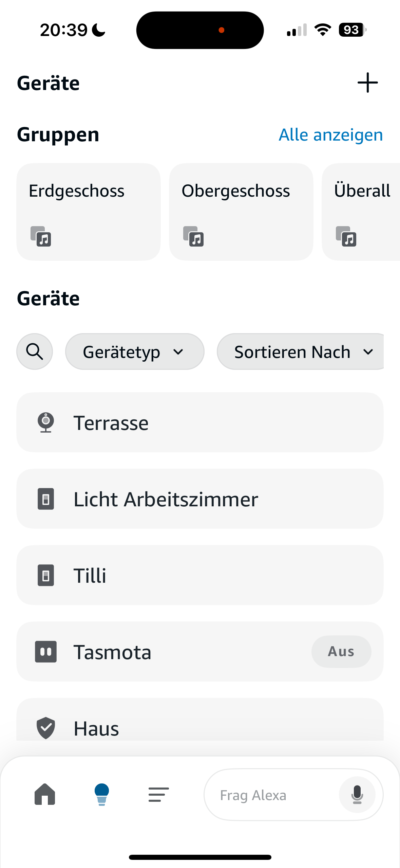Tap the Haus security shield icon
The width and height of the screenshot is (400, 868).
click(46, 728)
